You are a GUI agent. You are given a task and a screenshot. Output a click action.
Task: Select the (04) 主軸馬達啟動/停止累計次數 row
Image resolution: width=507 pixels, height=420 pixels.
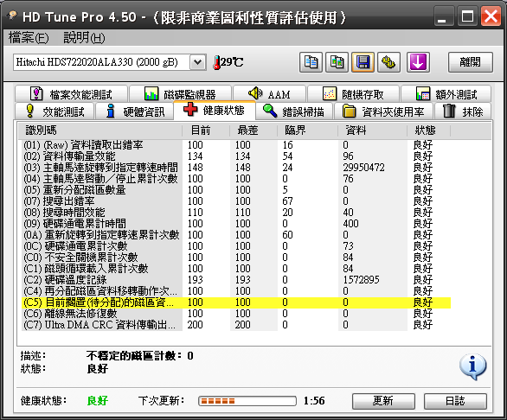(x=236, y=179)
